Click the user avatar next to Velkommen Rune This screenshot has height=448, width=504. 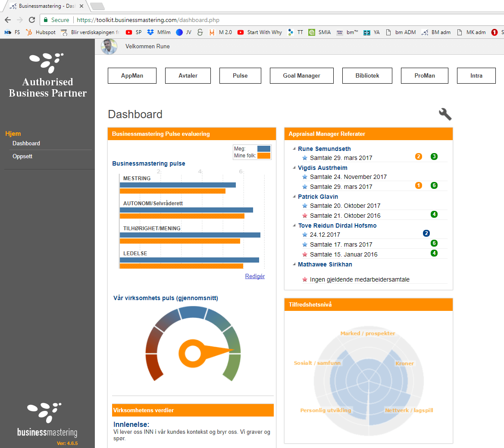(x=109, y=47)
